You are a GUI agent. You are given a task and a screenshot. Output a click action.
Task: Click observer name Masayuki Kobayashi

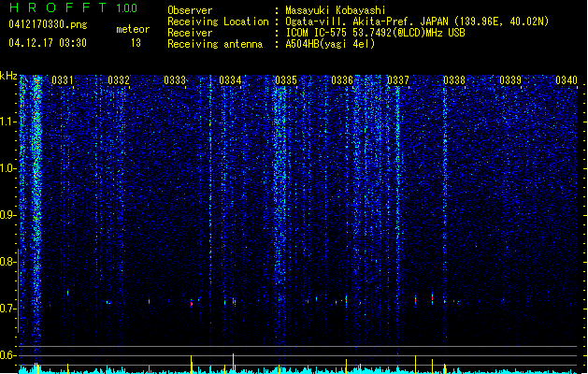pyautogui.click(x=336, y=10)
